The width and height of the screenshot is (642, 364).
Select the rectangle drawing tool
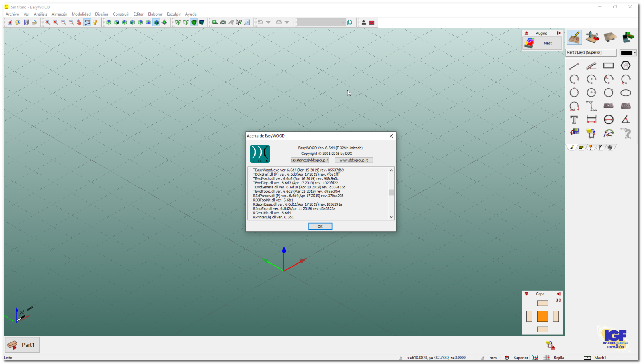pos(608,66)
